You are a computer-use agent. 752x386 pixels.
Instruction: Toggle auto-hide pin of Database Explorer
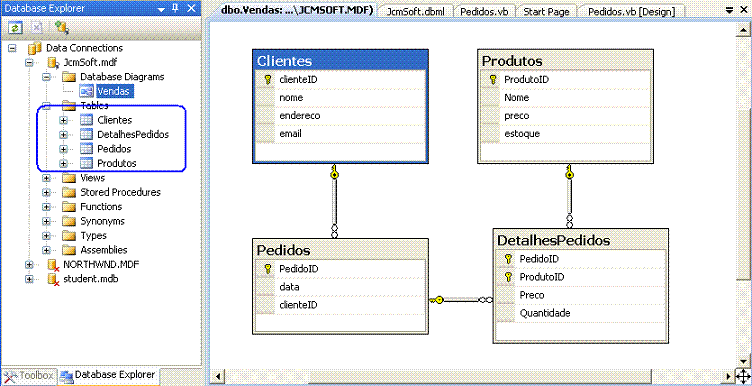coord(175,8)
